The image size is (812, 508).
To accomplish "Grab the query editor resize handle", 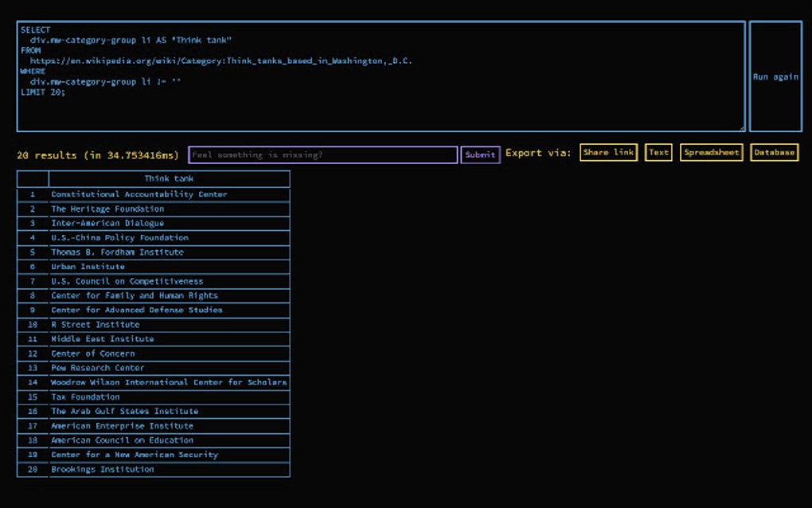I will point(742,128).
